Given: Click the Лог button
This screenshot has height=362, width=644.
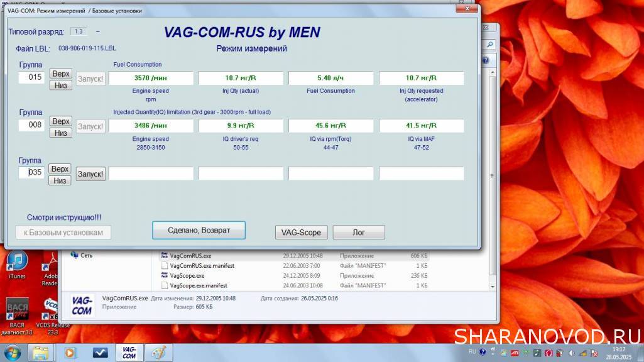Looking at the screenshot, I should (358, 233).
